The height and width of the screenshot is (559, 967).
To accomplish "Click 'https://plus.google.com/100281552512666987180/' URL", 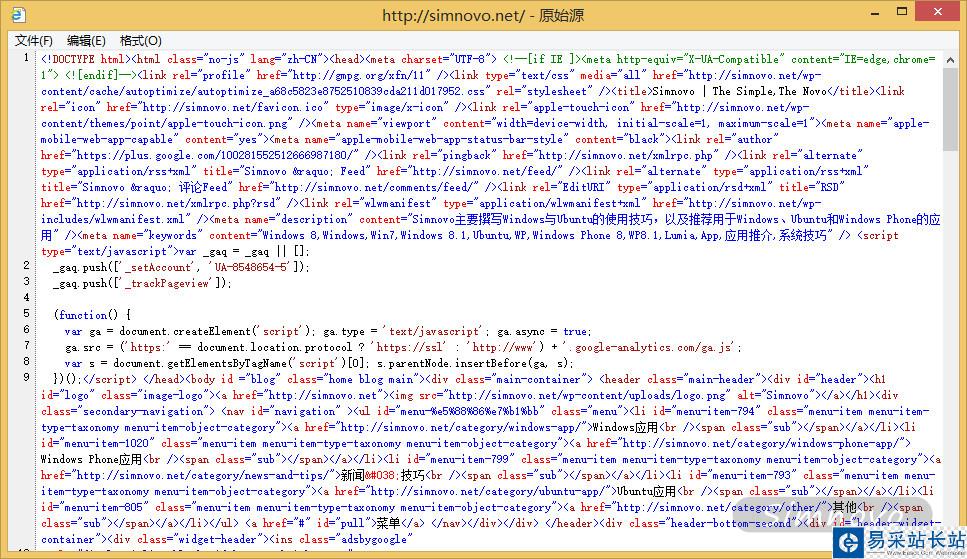I will [x=216, y=155].
